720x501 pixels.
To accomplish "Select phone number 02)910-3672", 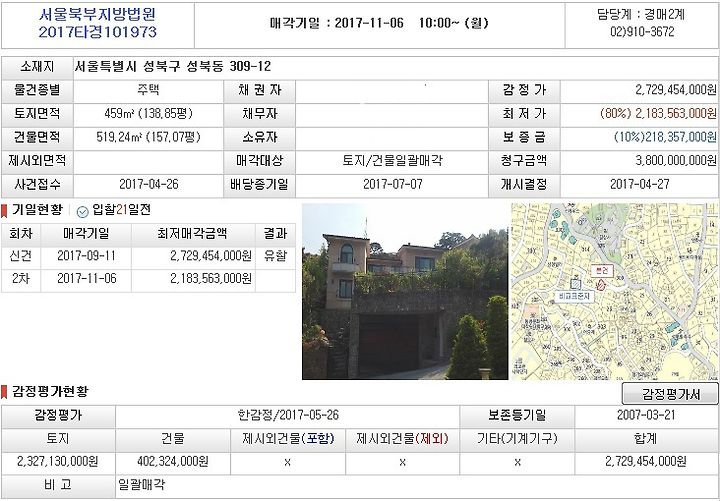I will tap(642, 32).
